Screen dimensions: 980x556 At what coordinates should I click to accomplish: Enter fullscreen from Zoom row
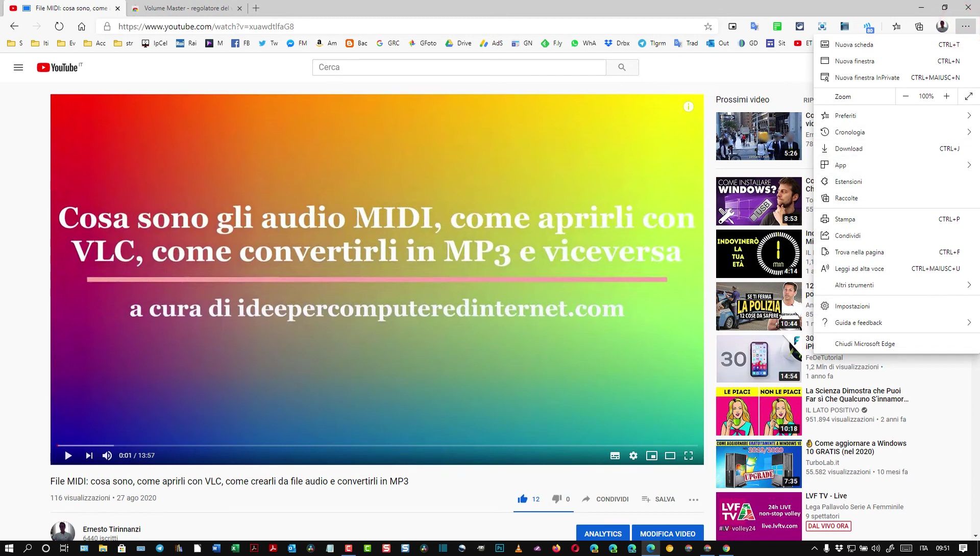click(x=969, y=96)
